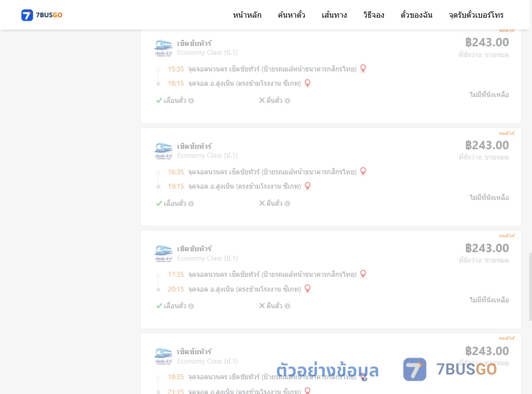Click ไม่มีที่นั่งเหลือ on the 15:35 trip
532x394 pixels.
tap(489, 95)
